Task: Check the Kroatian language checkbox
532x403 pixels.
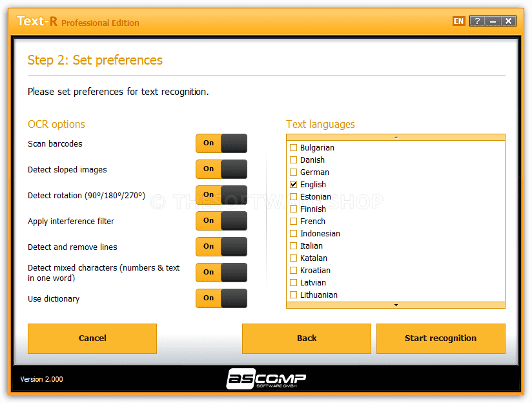Action: pyautogui.click(x=294, y=270)
